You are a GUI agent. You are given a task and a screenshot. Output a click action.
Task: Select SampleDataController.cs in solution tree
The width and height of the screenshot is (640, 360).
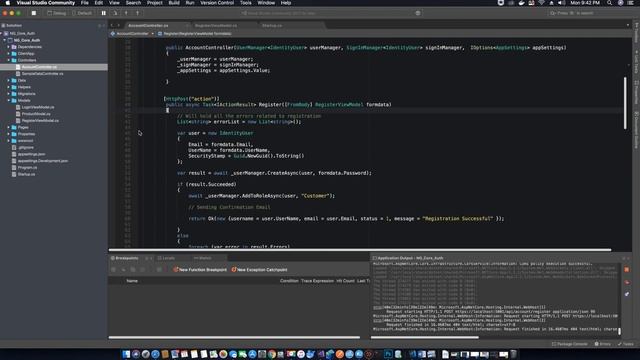42,73
